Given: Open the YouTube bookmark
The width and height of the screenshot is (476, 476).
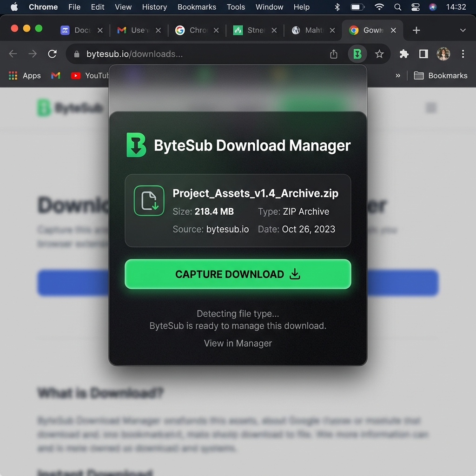Looking at the screenshot, I should [89, 76].
